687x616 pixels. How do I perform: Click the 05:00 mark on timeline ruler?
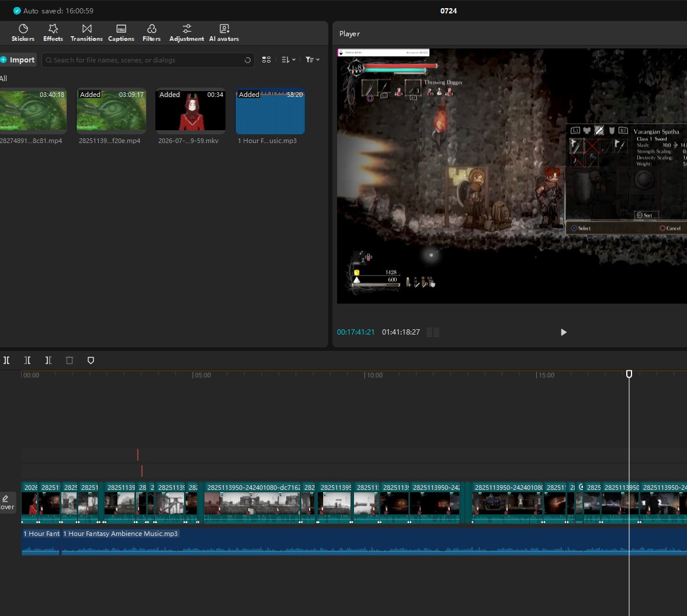pos(202,375)
